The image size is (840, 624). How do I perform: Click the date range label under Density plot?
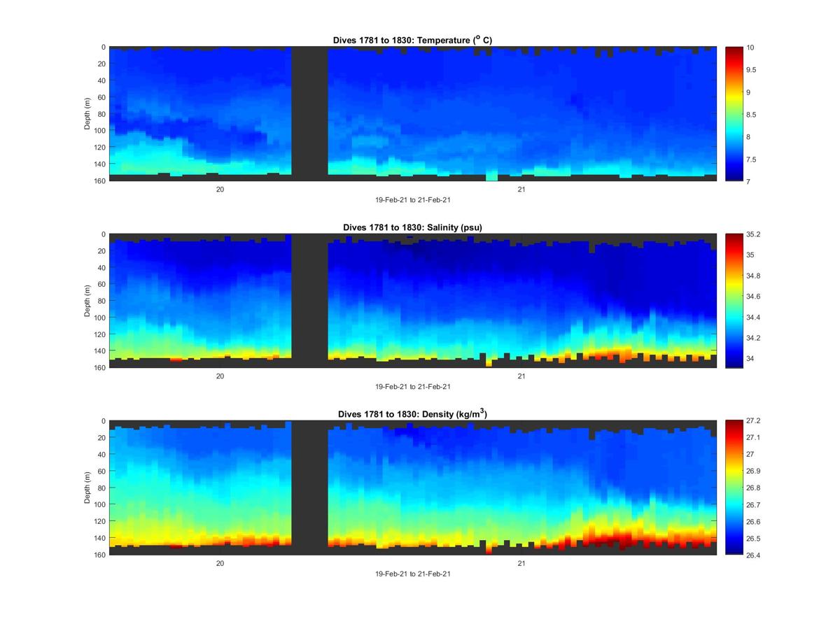[413, 574]
